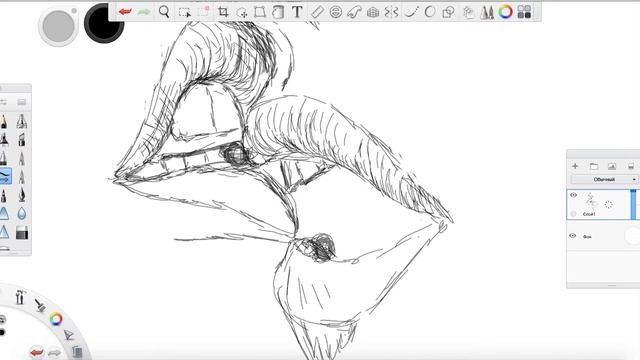Screen dimensions: 640x360
Task: Select the highlighted wavy-stroke brush in brush palette
Action: point(5,176)
